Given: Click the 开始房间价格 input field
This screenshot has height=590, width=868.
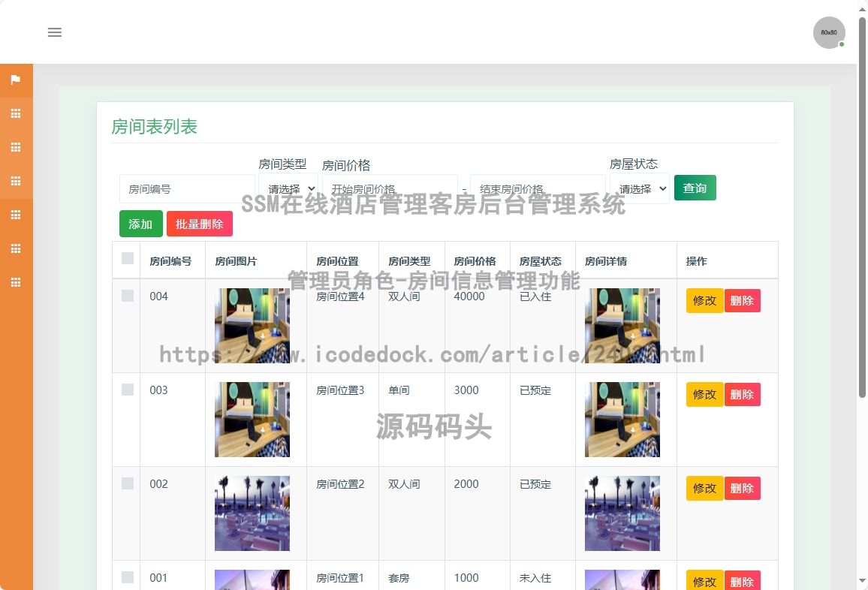Looking at the screenshot, I should 390,188.
